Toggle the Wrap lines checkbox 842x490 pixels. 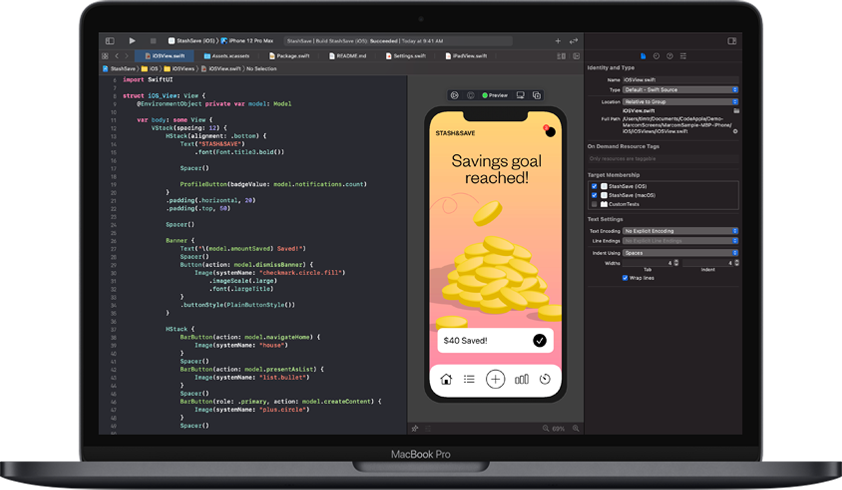(x=625, y=278)
